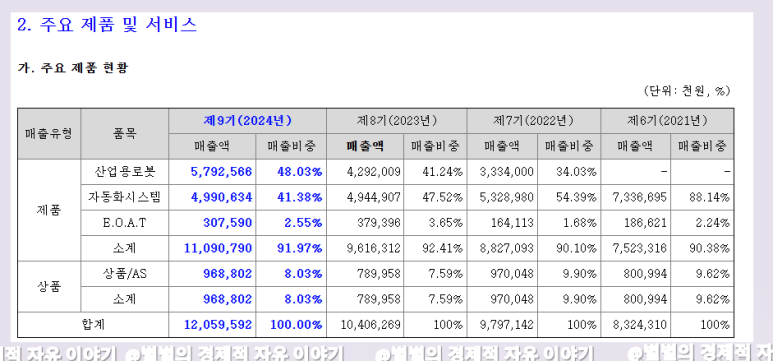The height and width of the screenshot is (361, 773).
Task: Select the percentage '54.39%'
Action: click(x=576, y=197)
